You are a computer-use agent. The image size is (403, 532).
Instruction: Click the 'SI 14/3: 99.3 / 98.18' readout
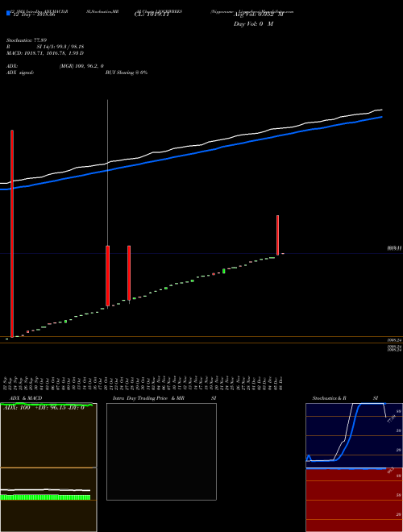click(60, 47)
